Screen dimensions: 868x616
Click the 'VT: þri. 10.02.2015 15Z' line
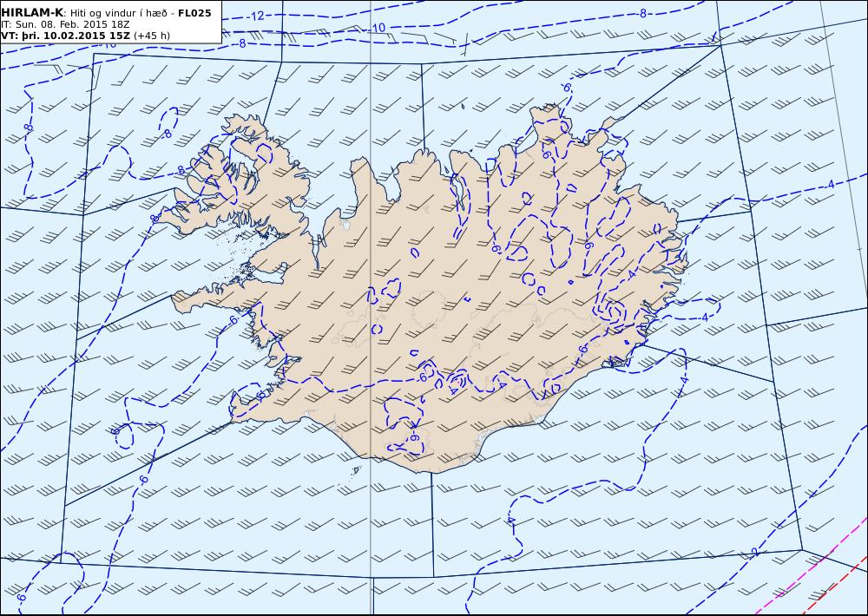(x=66, y=36)
